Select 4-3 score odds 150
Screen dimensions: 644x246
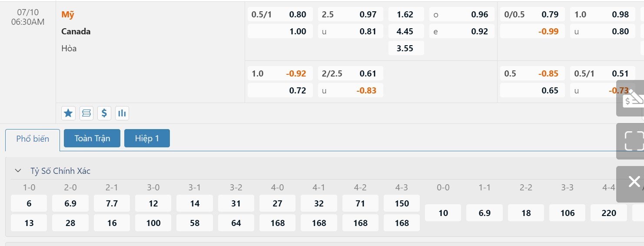pyautogui.click(x=402, y=203)
